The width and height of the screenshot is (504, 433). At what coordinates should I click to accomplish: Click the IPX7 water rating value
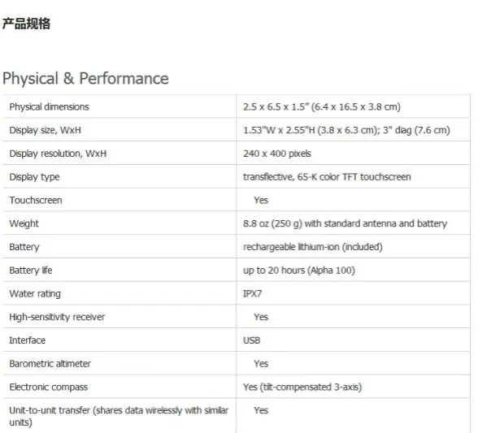[253, 294]
